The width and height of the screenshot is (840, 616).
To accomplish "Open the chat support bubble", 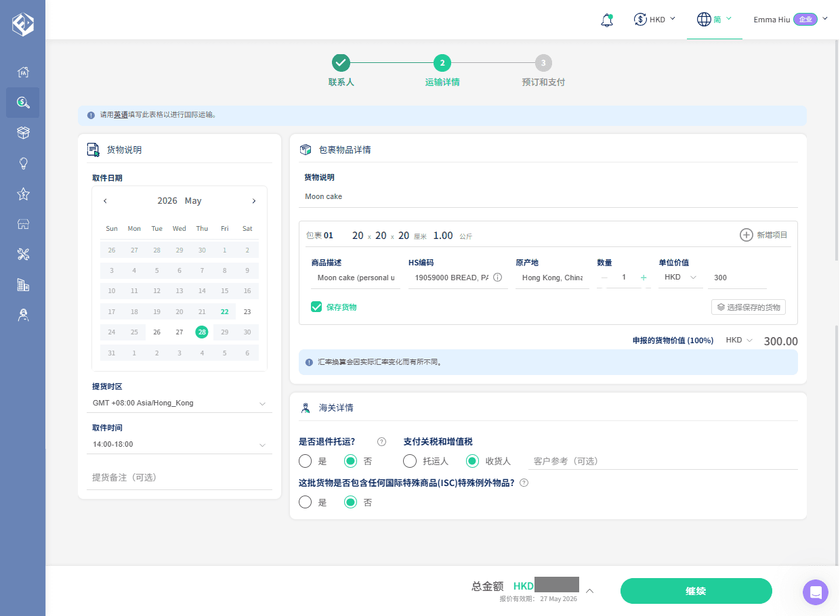I will [816, 592].
